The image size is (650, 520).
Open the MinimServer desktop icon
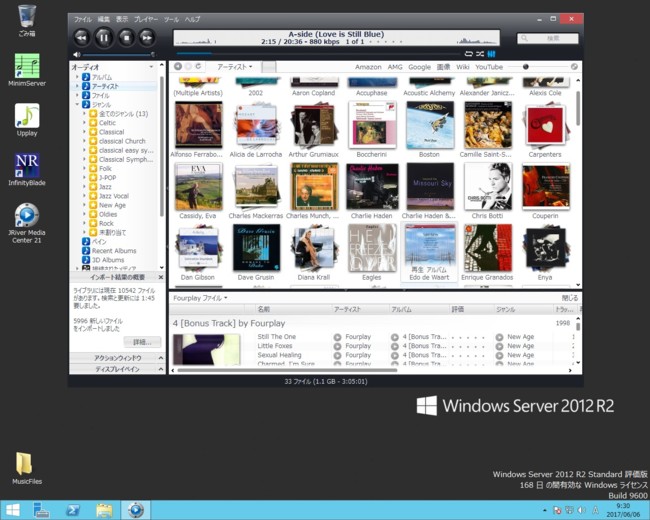(x=27, y=70)
